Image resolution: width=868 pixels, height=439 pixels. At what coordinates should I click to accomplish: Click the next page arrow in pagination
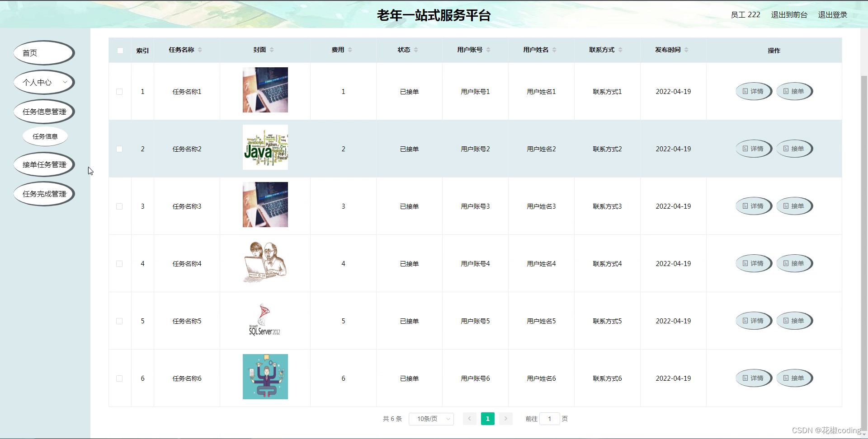[x=505, y=419]
